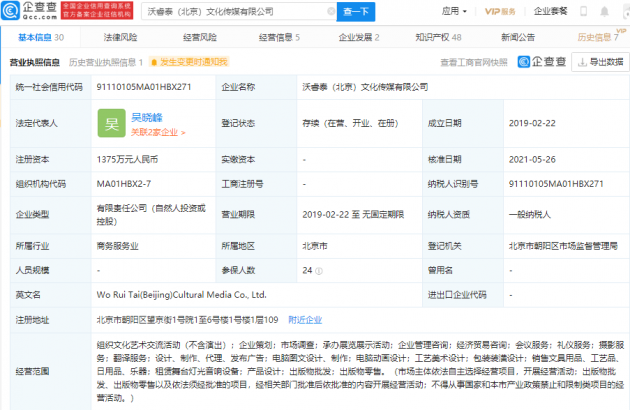Click the bell icon beside change notification
The width and height of the screenshot is (630, 410).
pos(154,62)
